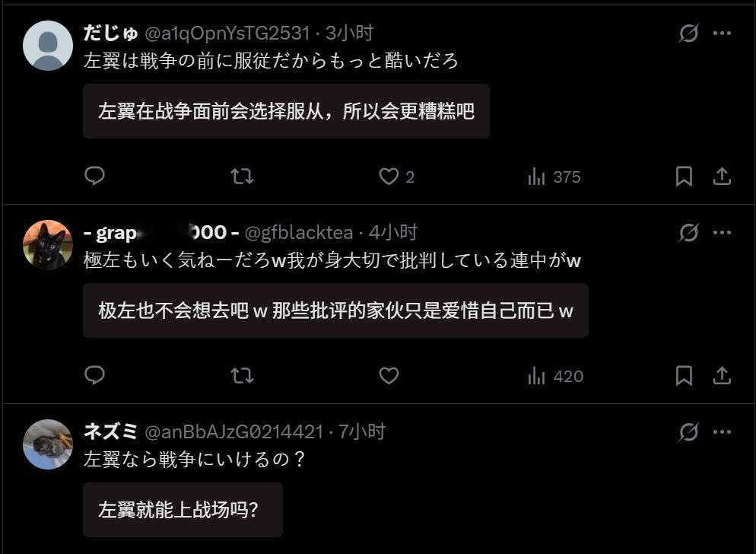Like gfblacktea's tweet
This screenshot has width=756, height=554.
[x=389, y=375]
